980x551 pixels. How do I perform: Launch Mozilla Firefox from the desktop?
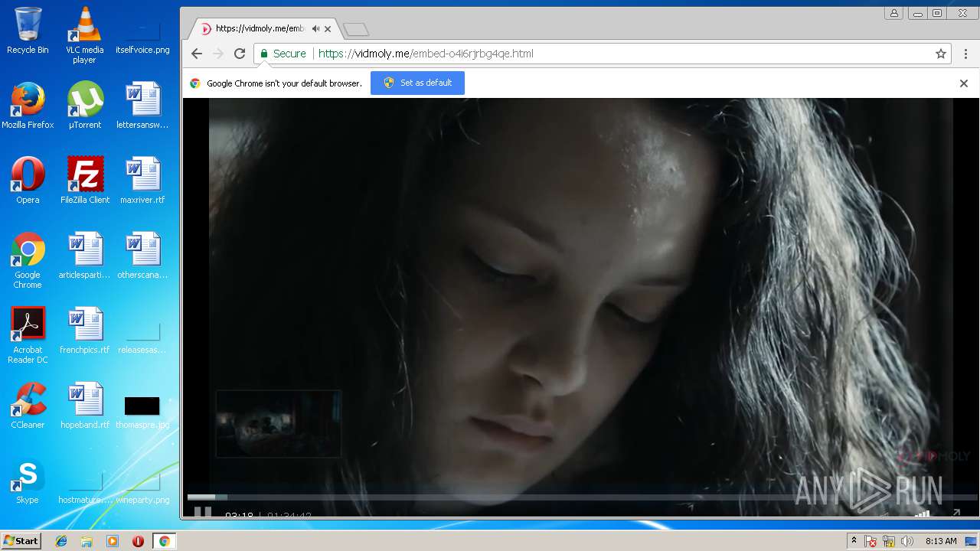(28, 106)
